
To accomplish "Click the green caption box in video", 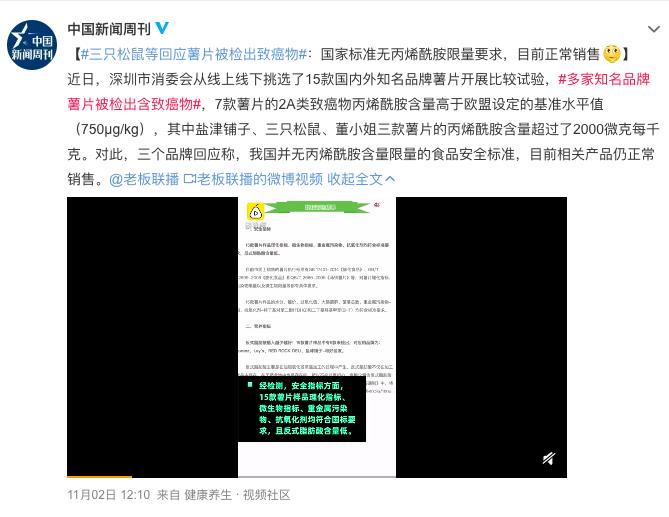I will [302, 409].
